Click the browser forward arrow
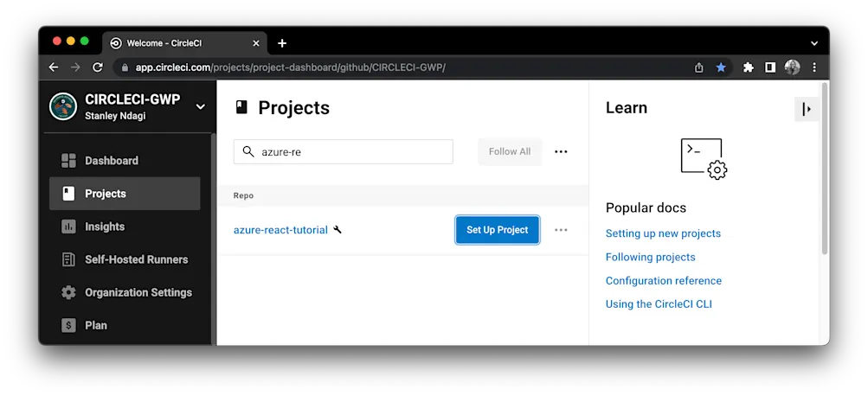Viewport: 868px width, 396px height. (75, 67)
